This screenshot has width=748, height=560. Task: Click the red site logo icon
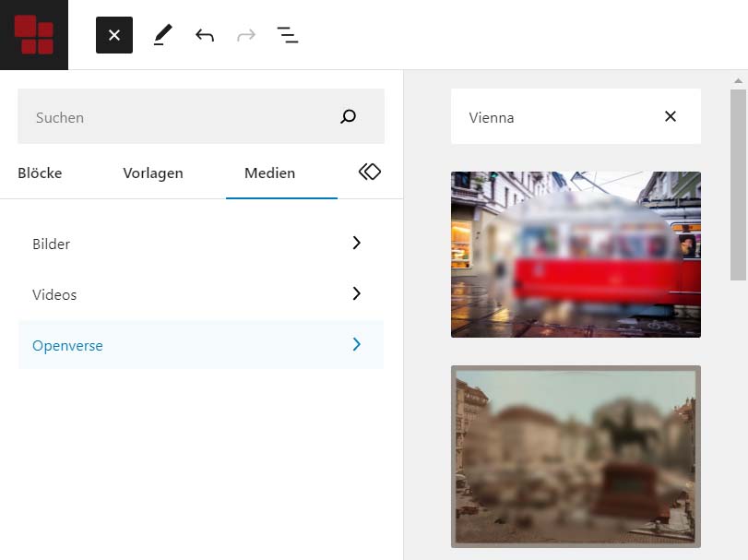[x=34, y=34]
